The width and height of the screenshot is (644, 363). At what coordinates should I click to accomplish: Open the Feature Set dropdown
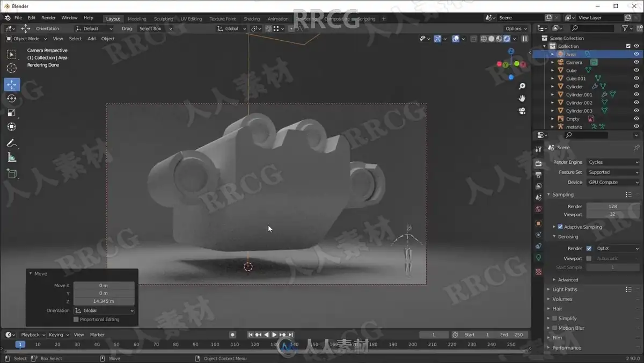tap(613, 172)
